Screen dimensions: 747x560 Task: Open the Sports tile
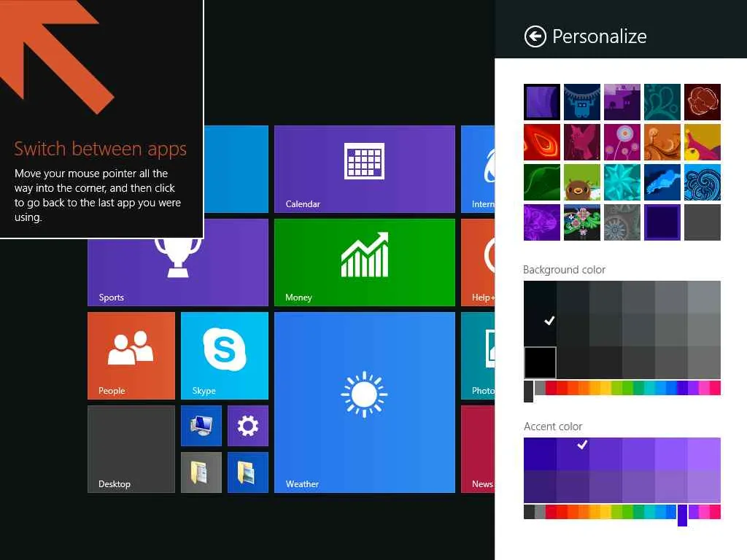tap(178, 272)
